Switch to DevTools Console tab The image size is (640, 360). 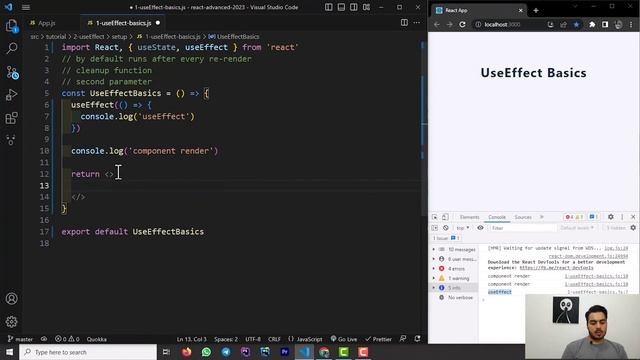click(x=497, y=217)
